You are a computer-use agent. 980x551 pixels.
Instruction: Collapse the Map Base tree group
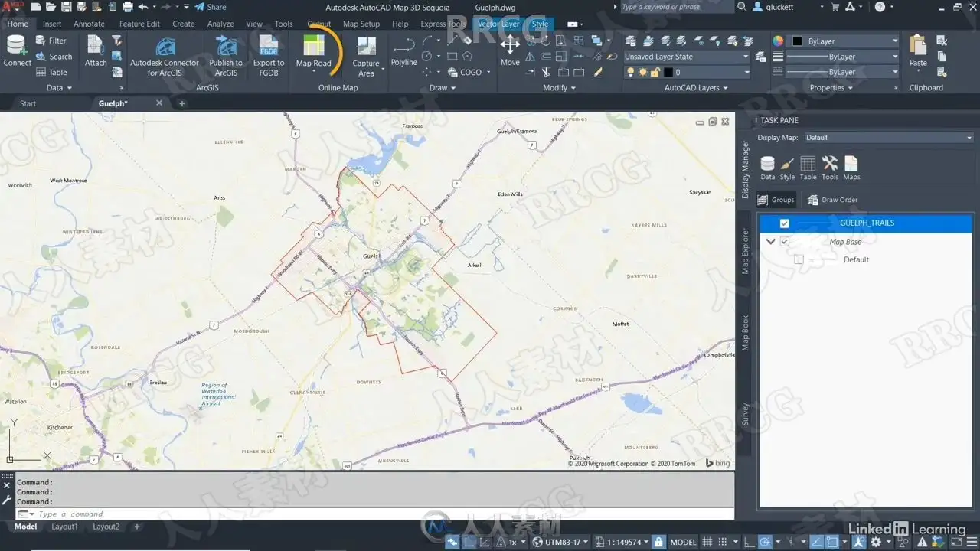tap(770, 242)
